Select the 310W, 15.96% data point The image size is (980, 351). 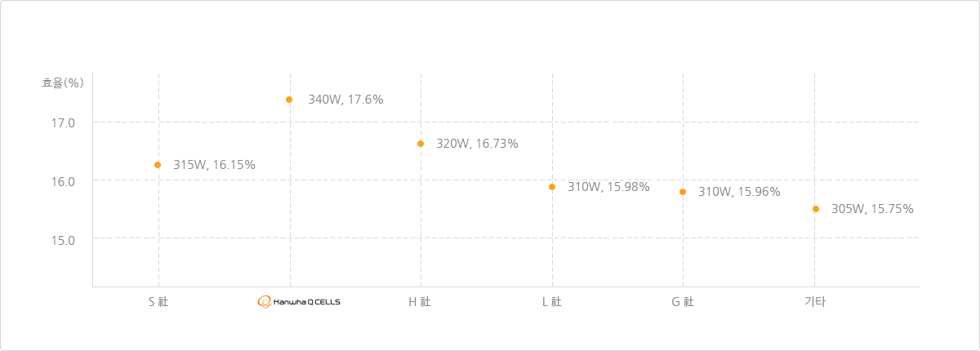click(683, 192)
